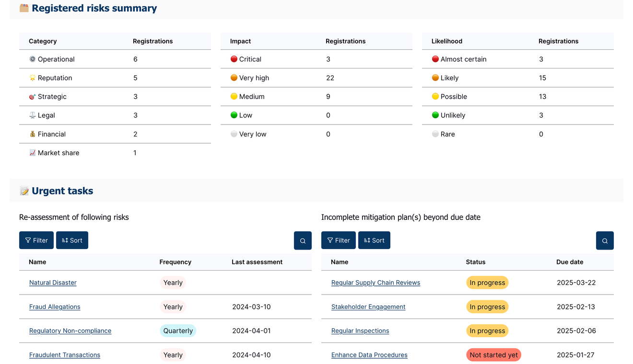The image size is (633, 364).
Task: Click the Market share chart icon
Action: (33, 153)
